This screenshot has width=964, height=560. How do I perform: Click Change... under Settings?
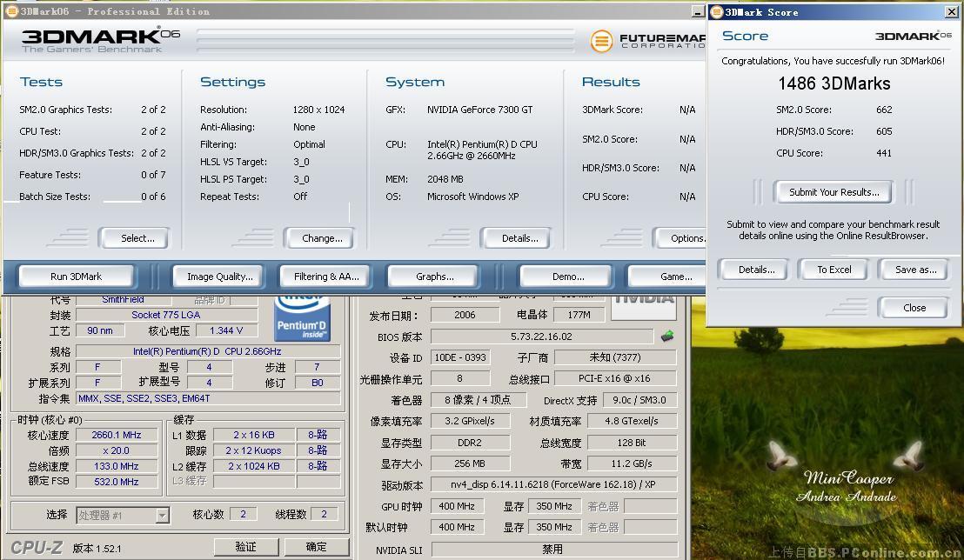tap(321, 238)
